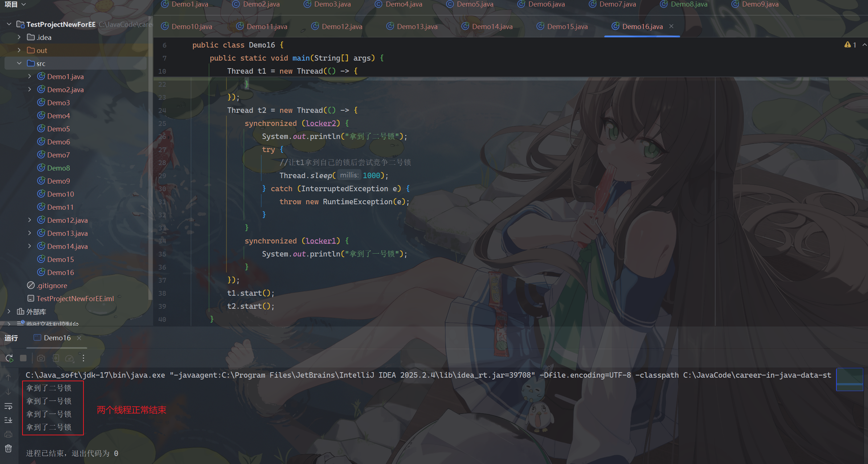Viewport: 868px width, 464px height.
Task: Click the Rerun Demo16 icon
Action: [9, 358]
